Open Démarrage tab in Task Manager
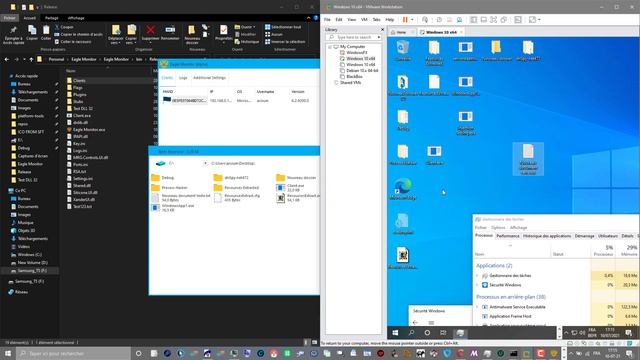640x360 pixels. click(x=584, y=236)
